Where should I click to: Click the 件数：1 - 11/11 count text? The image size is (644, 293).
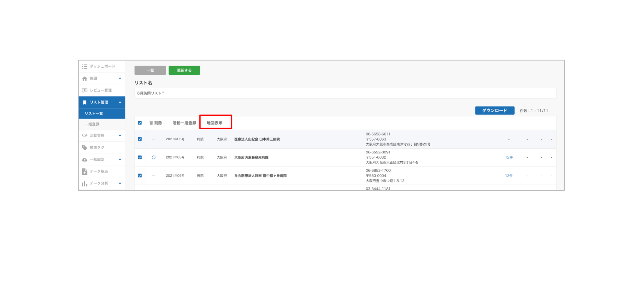pyautogui.click(x=534, y=111)
